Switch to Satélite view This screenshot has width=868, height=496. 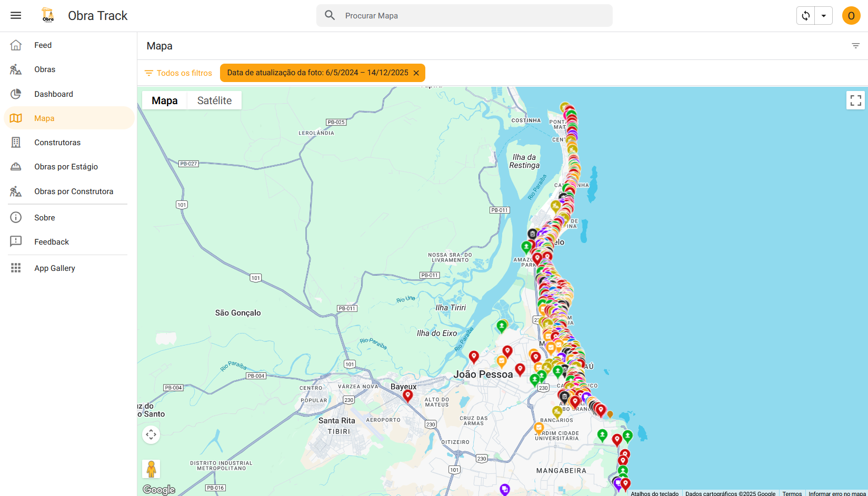(x=214, y=100)
